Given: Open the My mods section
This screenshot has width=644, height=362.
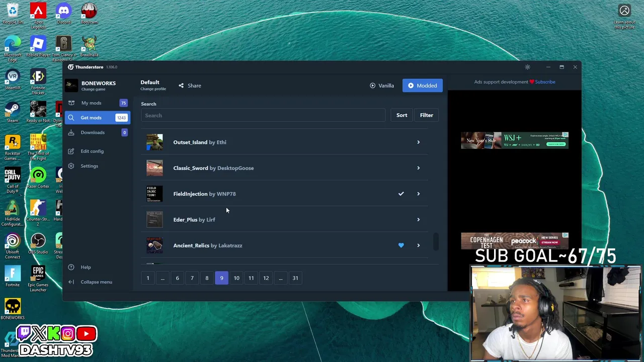Looking at the screenshot, I should tap(97, 103).
